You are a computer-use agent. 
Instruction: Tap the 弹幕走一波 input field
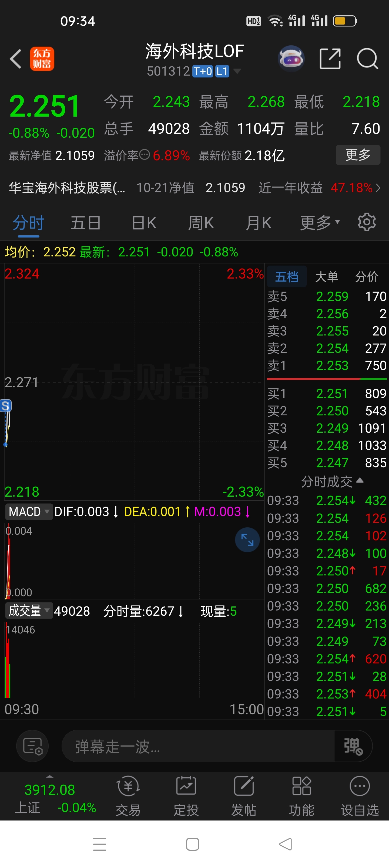tap(198, 746)
